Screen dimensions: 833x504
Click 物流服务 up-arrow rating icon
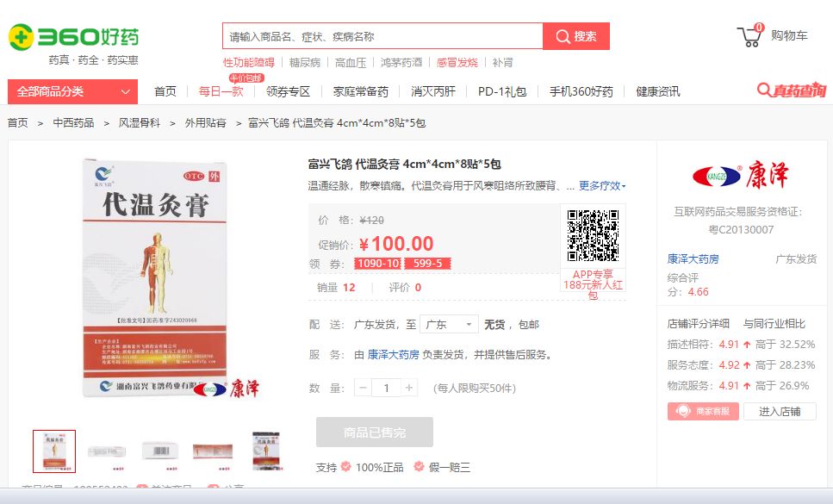click(747, 386)
